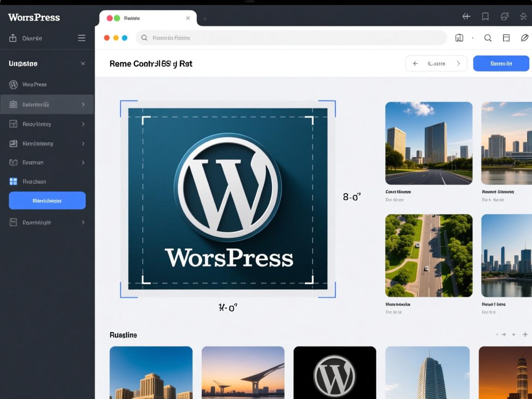Viewport: 532px width, 399px height.
Task: Click the pencil edit icon in the toolbar
Action: tap(525, 38)
